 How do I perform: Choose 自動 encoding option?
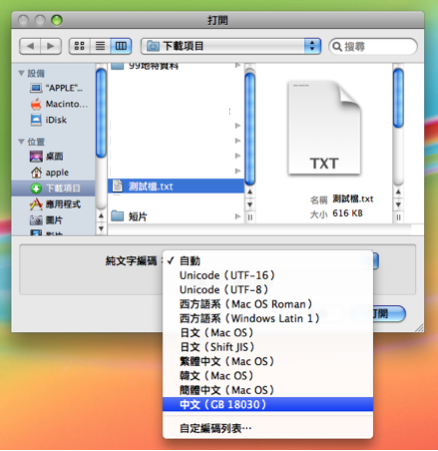coord(268,261)
